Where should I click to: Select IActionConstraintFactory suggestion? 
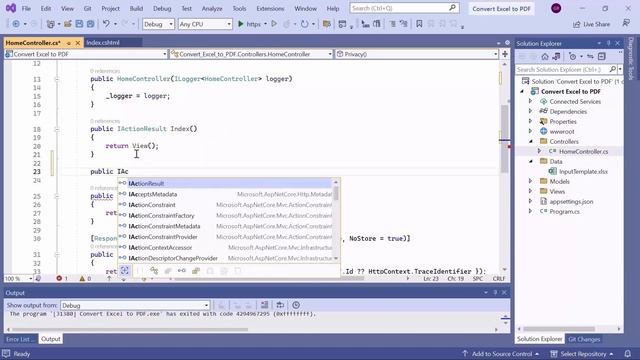225,216
